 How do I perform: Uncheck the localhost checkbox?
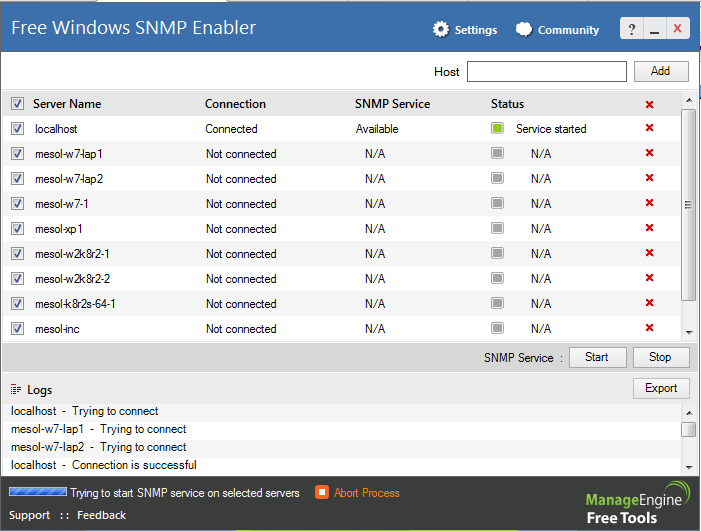coord(17,129)
